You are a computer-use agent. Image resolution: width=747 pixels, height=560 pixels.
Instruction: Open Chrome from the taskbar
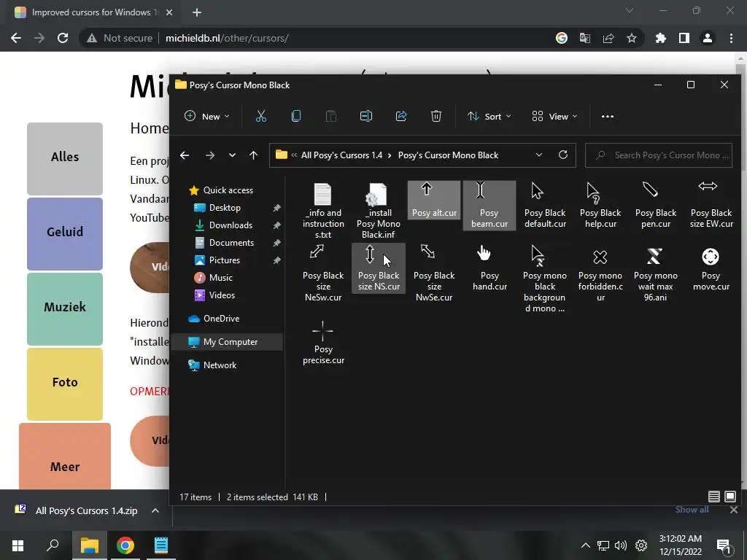(125, 545)
